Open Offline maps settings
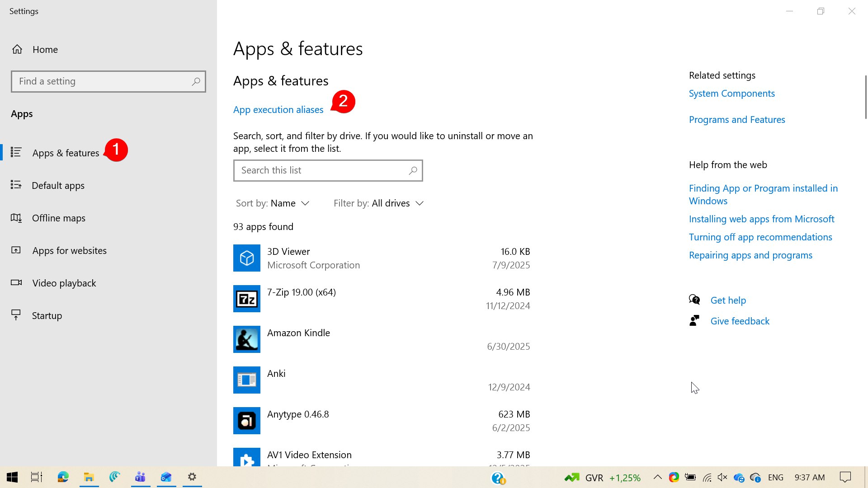 59,218
